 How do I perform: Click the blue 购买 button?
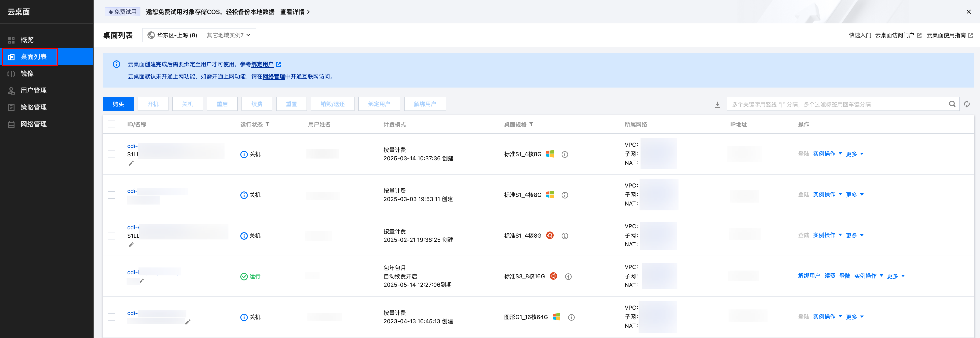[118, 104]
